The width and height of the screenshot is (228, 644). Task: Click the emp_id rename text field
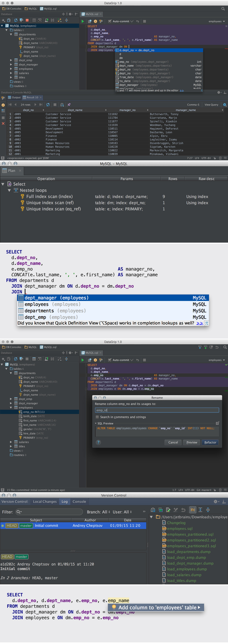pyautogui.click(x=157, y=410)
